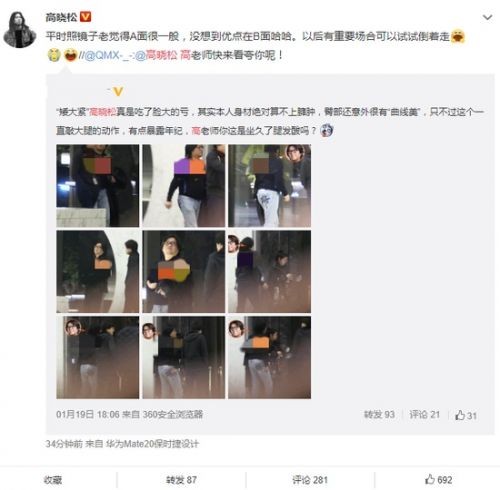Like the quoted post via its thumbs-up 31
Viewport: 500px width, 490px height.
point(466,415)
